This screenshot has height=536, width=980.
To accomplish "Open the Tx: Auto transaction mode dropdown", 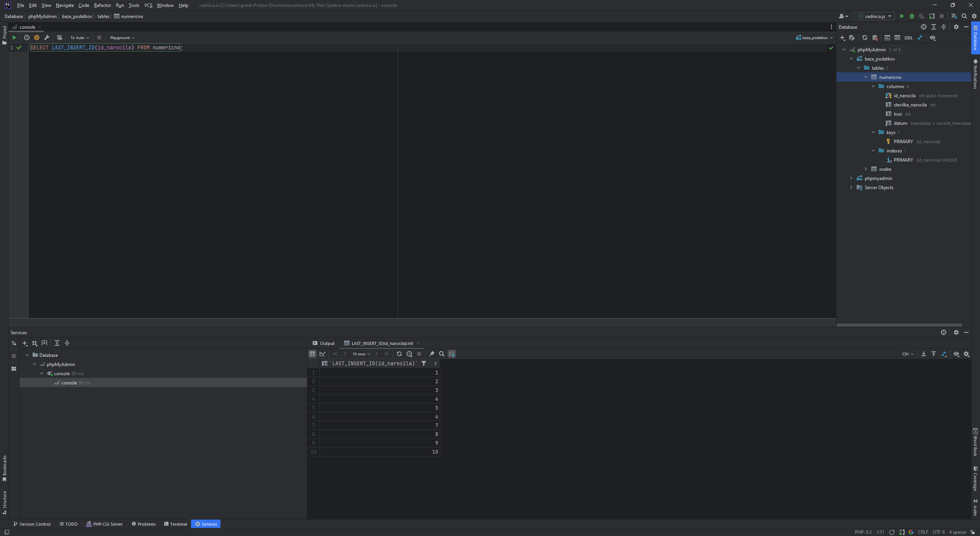I will pos(79,38).
